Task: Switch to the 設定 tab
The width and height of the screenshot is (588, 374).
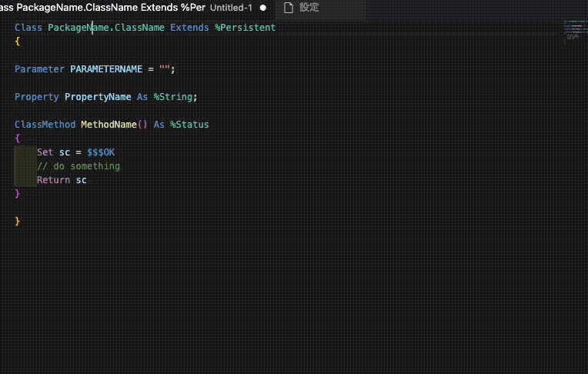Action: pos(308,8)
